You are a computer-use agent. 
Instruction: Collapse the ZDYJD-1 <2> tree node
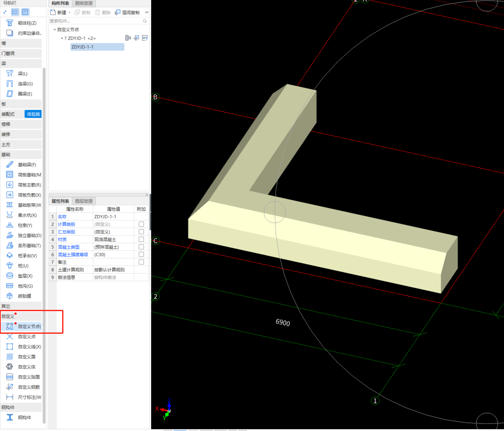click(x=62, y=38)
